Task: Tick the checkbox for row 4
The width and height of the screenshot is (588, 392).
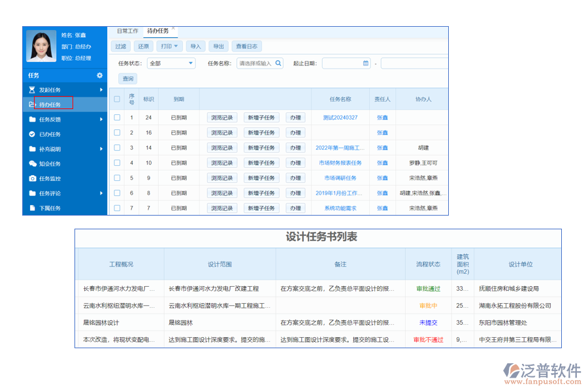Action: point(117,163)
